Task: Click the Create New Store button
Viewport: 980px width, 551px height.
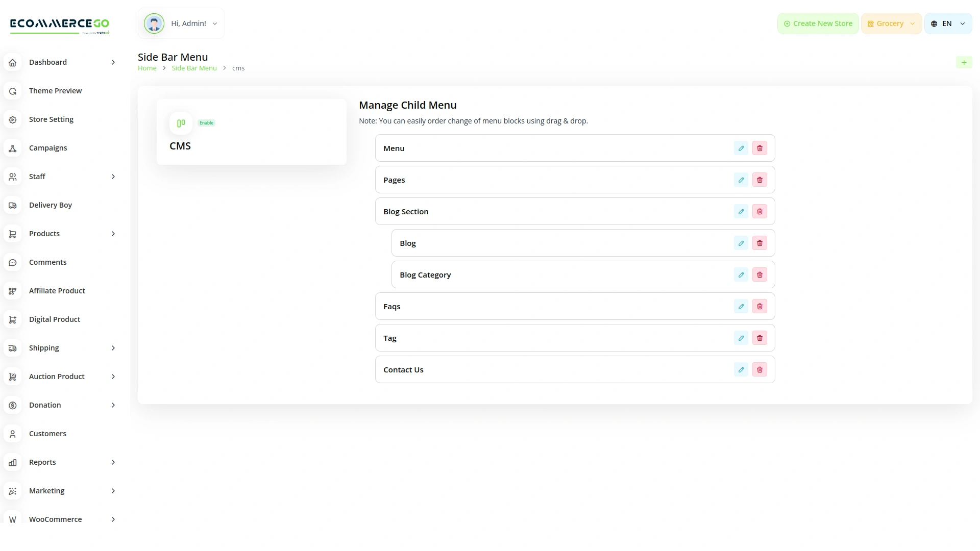Action: [x=818, y=23]
